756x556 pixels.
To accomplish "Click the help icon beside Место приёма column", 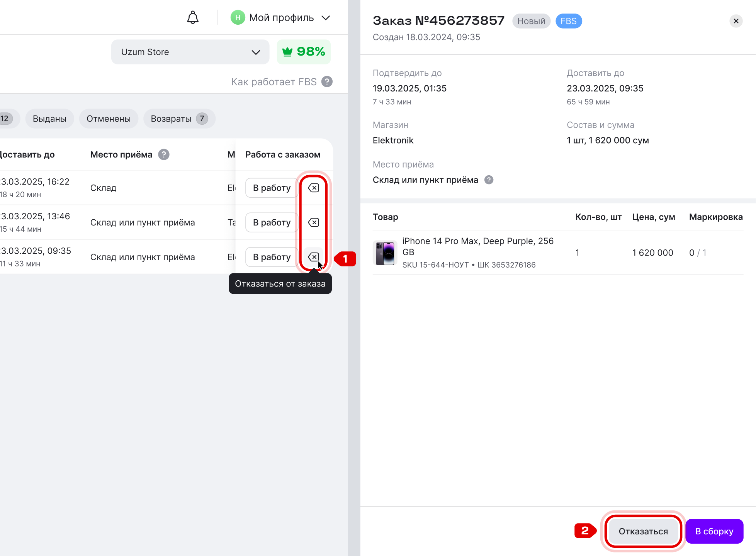I will [164, 154].
